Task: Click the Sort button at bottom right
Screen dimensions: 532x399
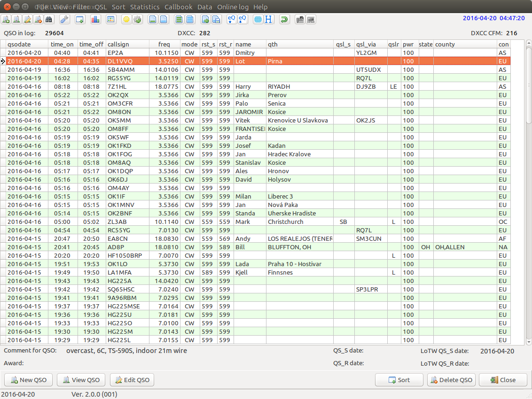Action: click(x=399, y=380)
